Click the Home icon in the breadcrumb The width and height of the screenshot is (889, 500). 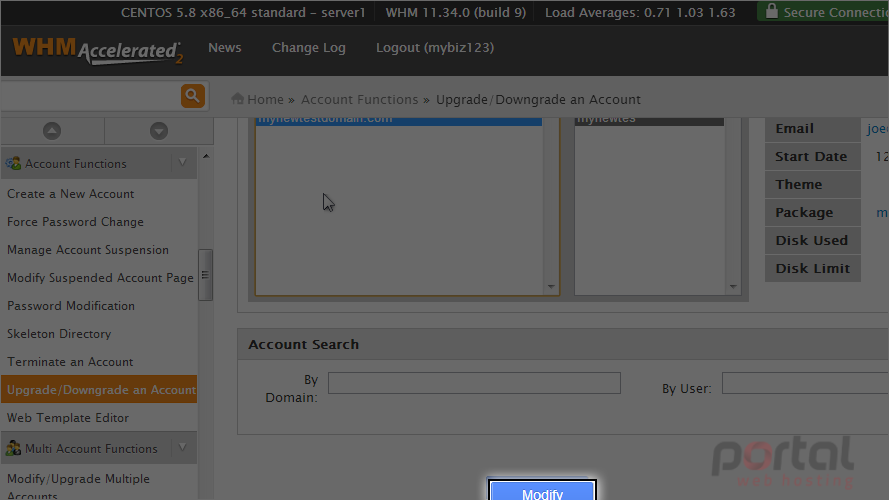click(x=238, y=99)
